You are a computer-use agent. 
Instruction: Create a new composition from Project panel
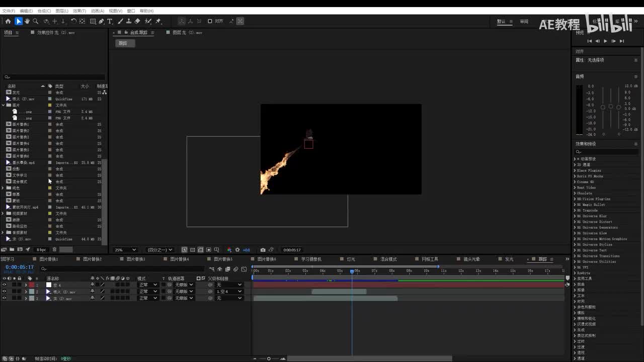click(20, 249)
